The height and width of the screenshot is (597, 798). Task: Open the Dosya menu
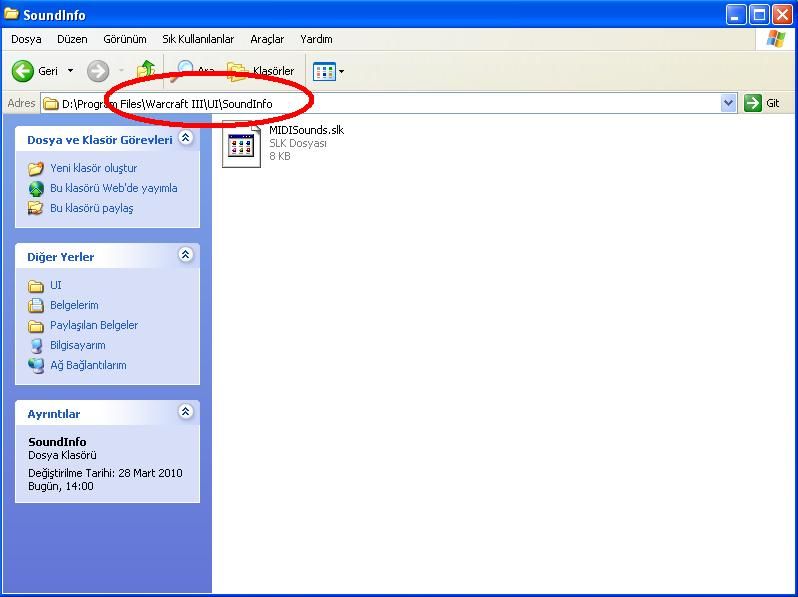tap(26, 39)
